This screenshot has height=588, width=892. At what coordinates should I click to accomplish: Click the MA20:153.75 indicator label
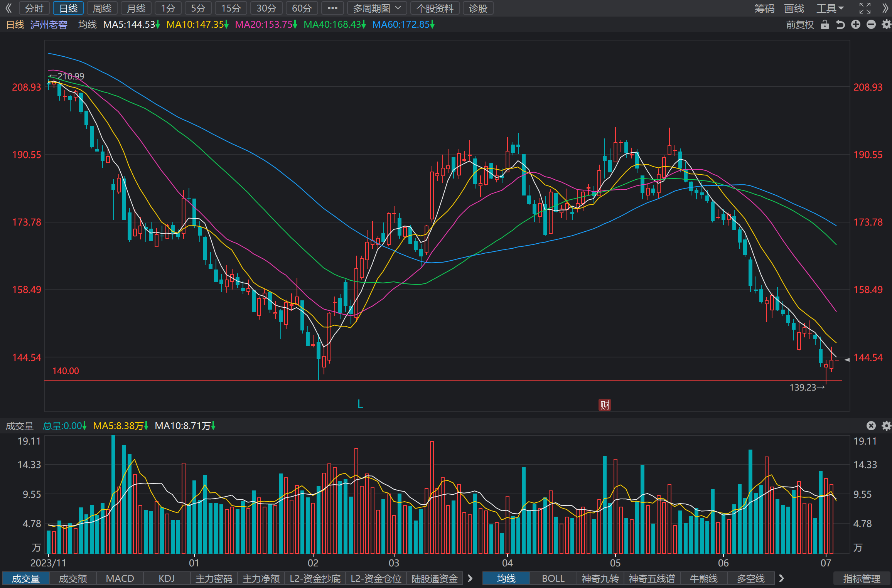tap(266, 25)
